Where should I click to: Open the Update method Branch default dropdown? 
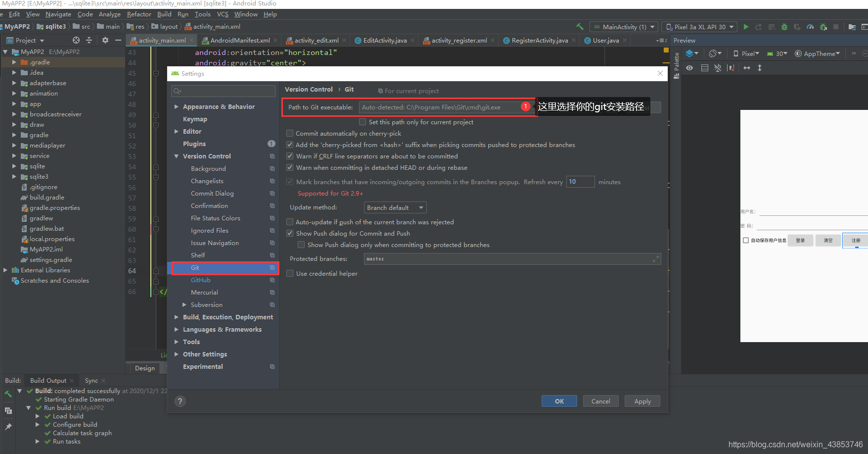click(395, 207)
